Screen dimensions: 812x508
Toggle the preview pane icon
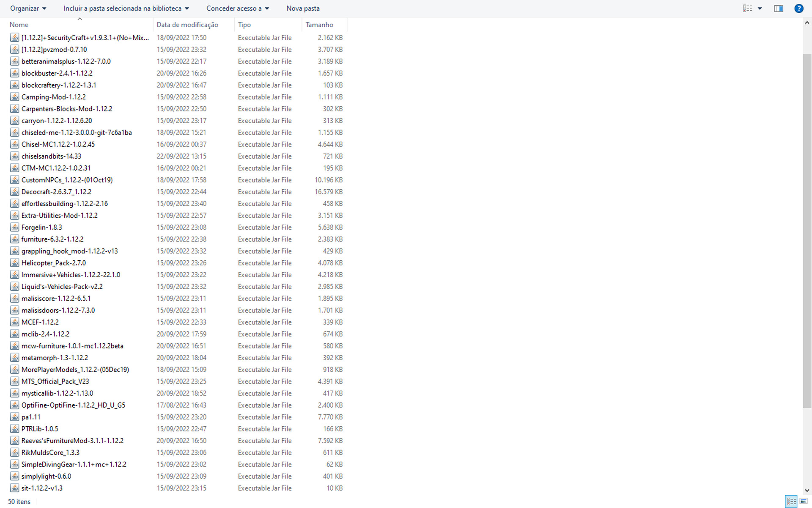pyautogui.click(x=778, y=8)
